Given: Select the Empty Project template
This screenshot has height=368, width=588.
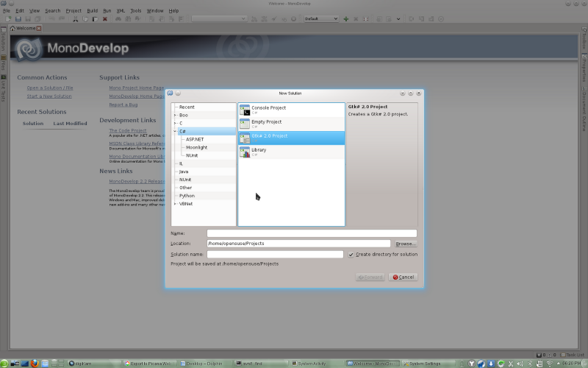Looking at the screenshot, I should [291, 124].
